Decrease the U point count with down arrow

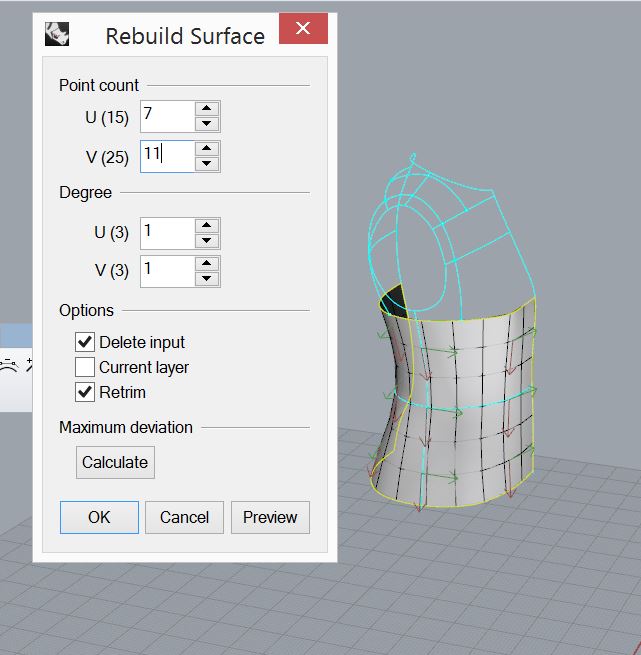207,124
